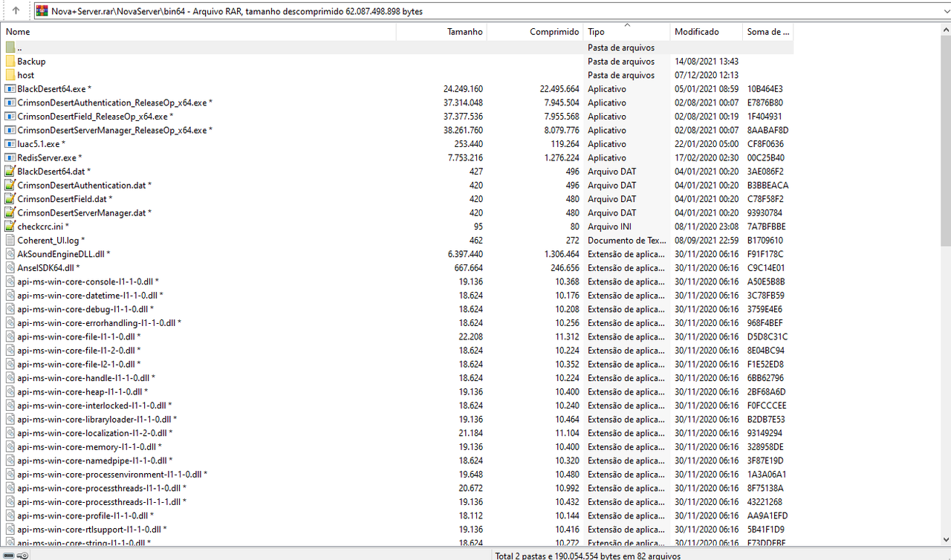
Task: Click the vertical scrollbar thumb
Action: [945, 140]
